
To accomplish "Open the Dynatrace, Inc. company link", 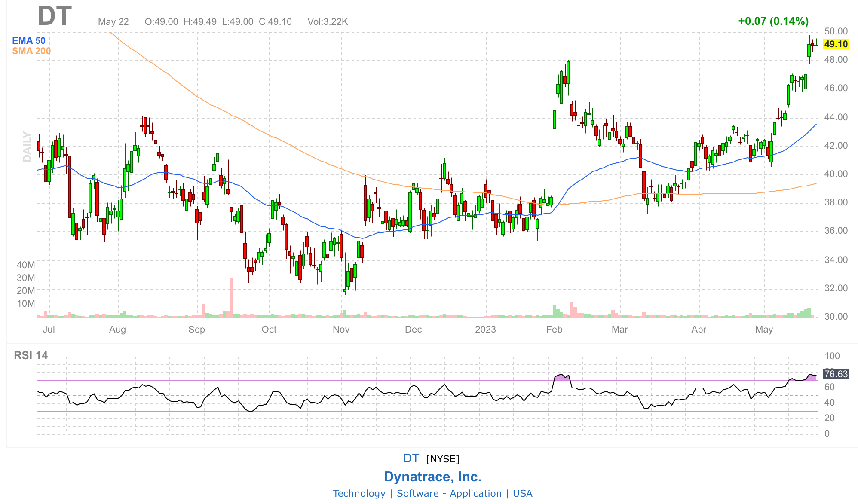I will pos(433,476).
